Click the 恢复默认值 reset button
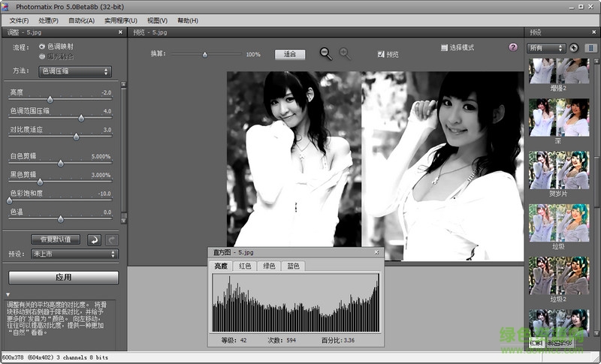 coord(55,239)
